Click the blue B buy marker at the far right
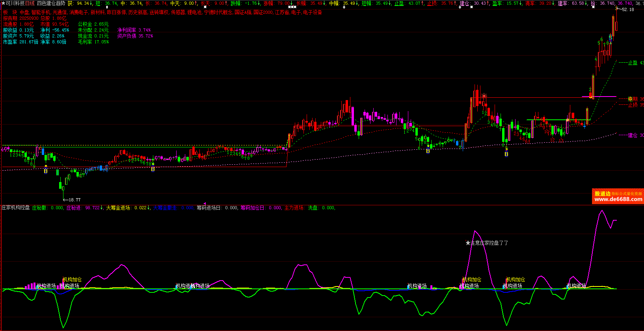Viewport: 644px width, 331px height. [506, 154]
